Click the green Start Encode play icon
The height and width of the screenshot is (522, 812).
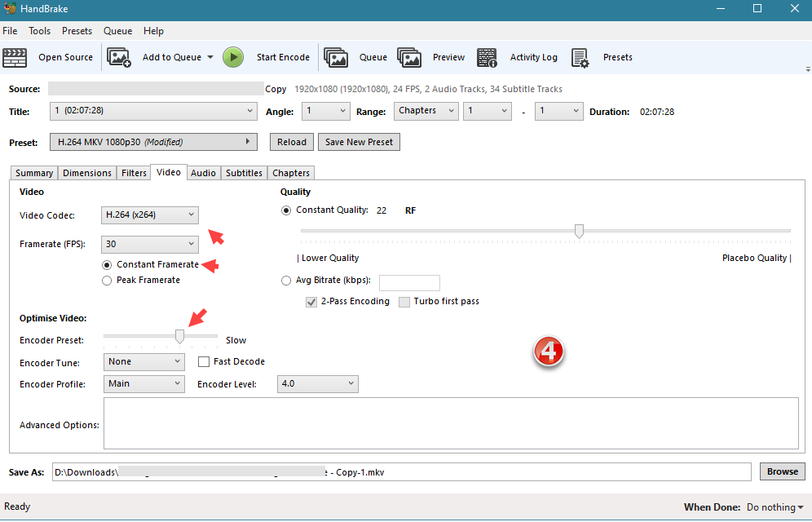[x=233, y=57]
